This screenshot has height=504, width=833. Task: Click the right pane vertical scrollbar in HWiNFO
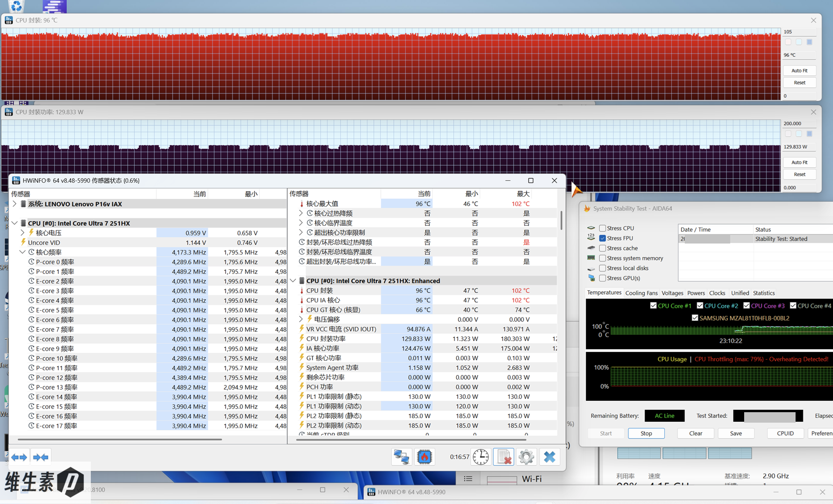click(561, 221)
